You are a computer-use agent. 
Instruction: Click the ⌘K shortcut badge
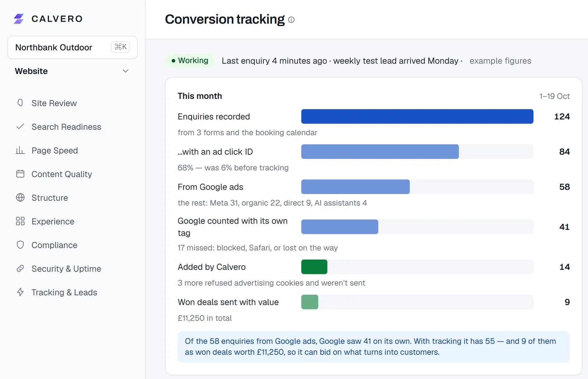tap(120, 47)
